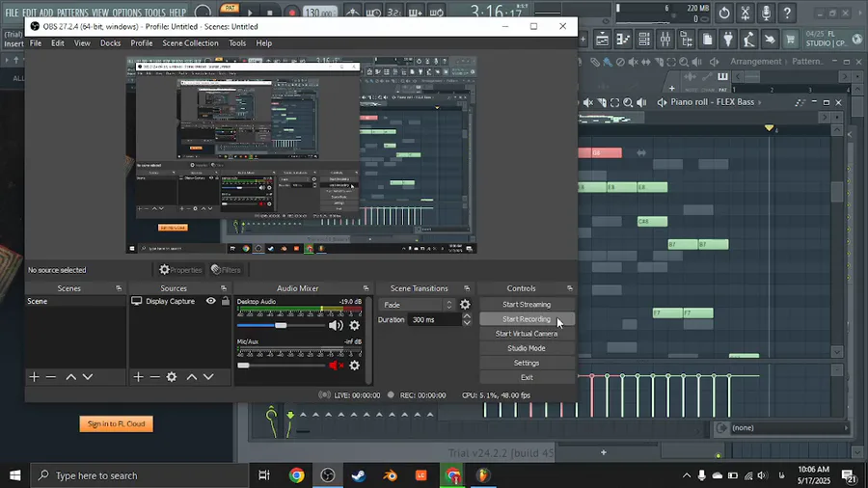Show hidden icons chevron in system tray
Image resolution: width=868 pixels, height=488 pixels.
pyautogui.click(x=687, y=475)
